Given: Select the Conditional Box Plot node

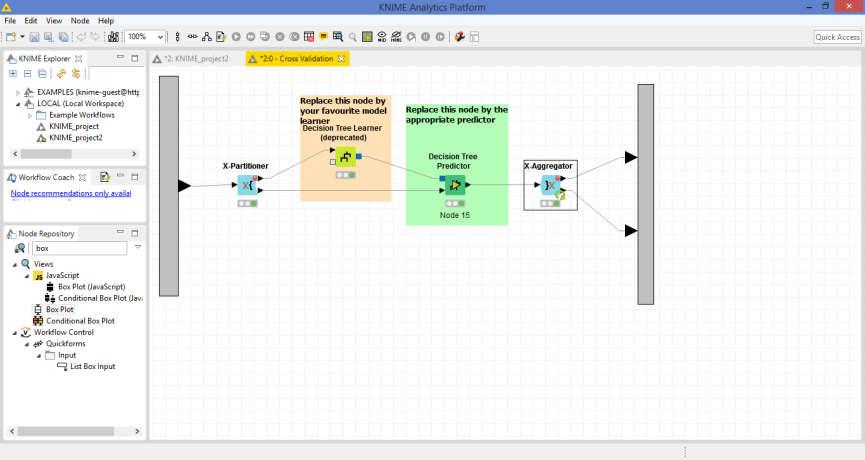Looking at the screenshot, I should (x=81, y=321).
